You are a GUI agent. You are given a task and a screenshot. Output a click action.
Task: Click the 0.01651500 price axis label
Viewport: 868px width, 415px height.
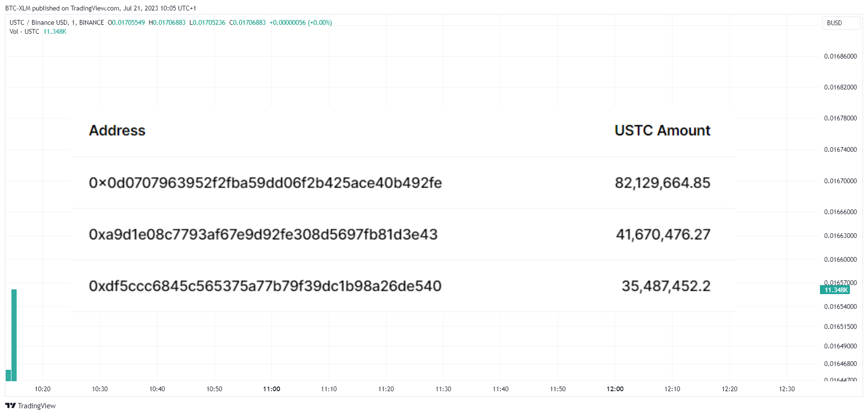coord(840,326)
